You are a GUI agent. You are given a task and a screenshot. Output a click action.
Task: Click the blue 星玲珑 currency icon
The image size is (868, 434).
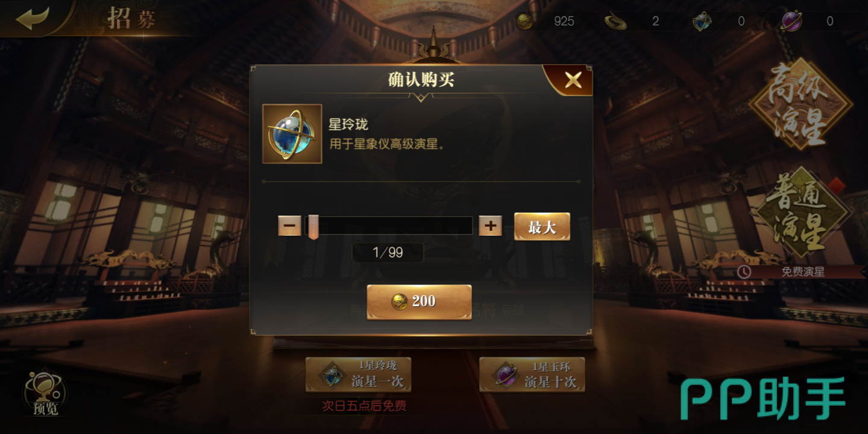coord(702,21)
